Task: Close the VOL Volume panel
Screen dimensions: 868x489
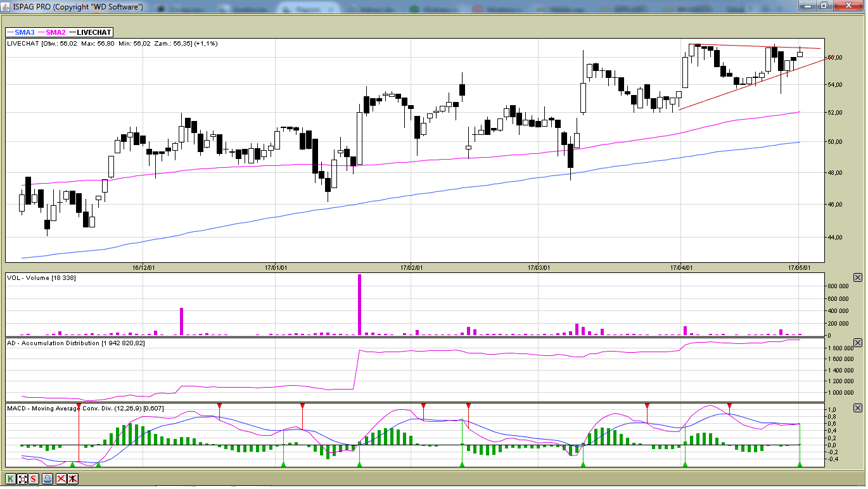Action: [858, 277]
